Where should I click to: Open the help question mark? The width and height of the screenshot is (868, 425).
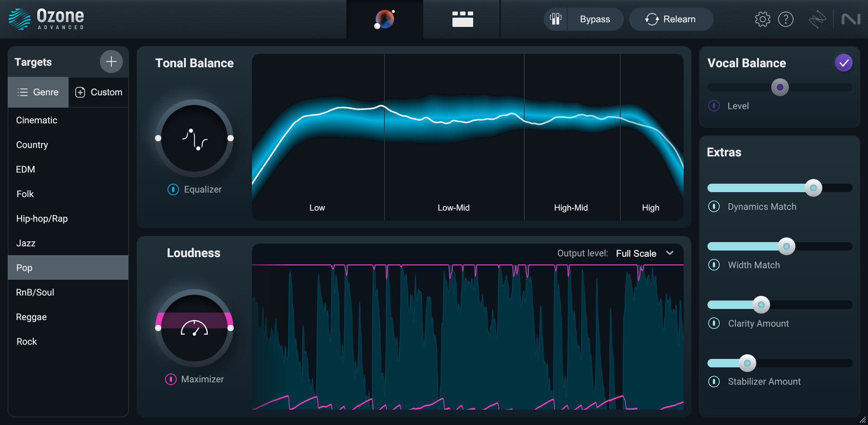(x=786, y=19)
